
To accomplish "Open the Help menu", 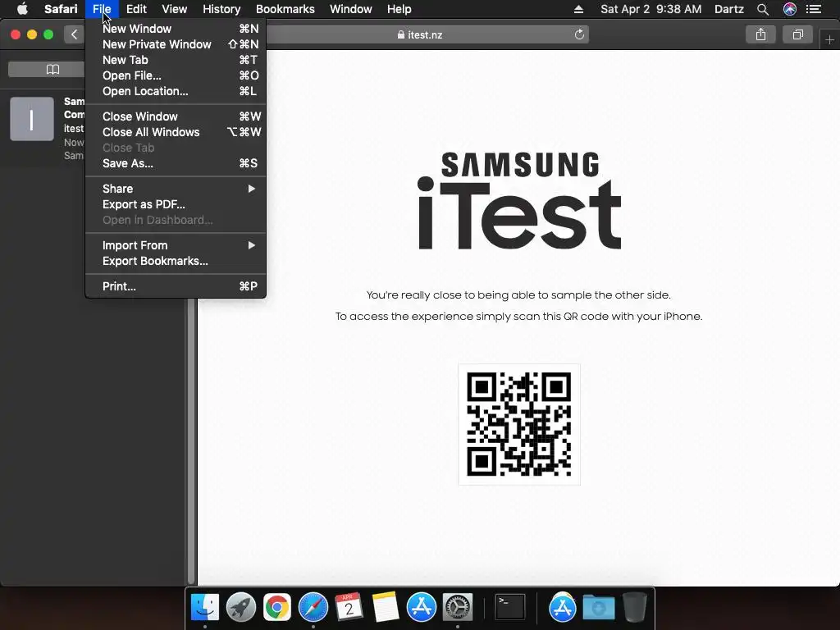I will click(x=399, y=9).
